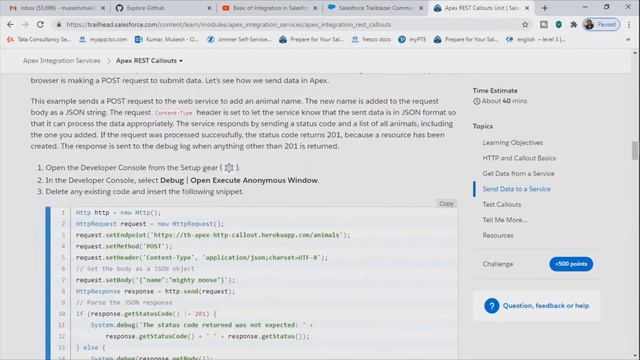This screenshot has height=360, width=640.
Task: Close the Salesforce Trailblazer Community tab
Action: pyautogui.click(x=421, y=8)
